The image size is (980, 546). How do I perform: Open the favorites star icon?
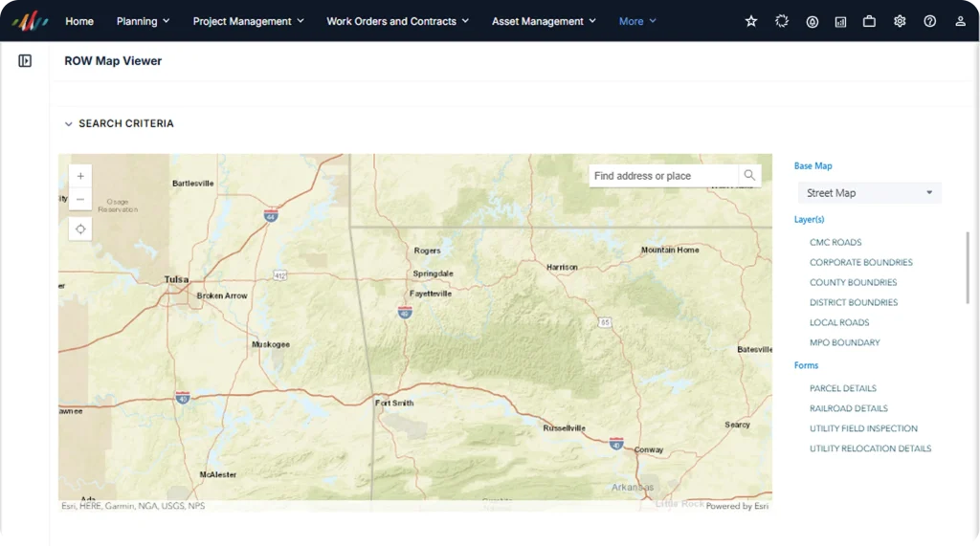click(x=751, y=21)
